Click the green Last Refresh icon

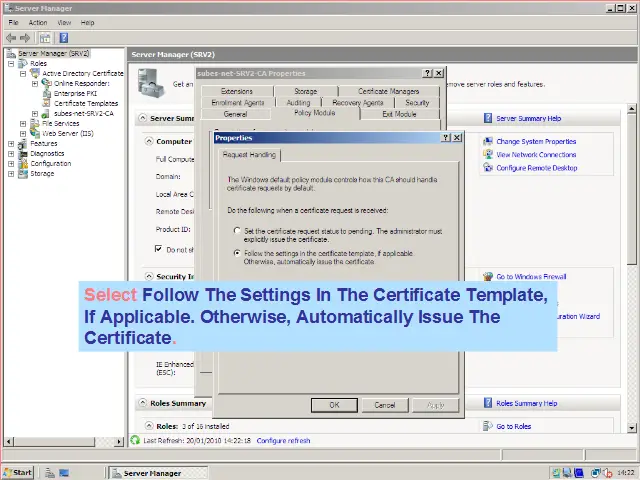pos(135,440)
